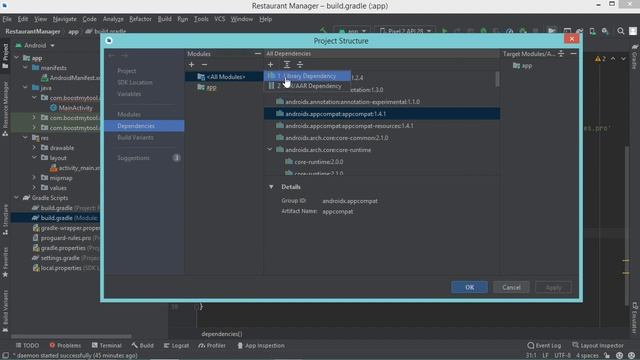The image size is (640, 360).
Task: Click Cancel in Project Structure
Action: (x=511, y=287)
